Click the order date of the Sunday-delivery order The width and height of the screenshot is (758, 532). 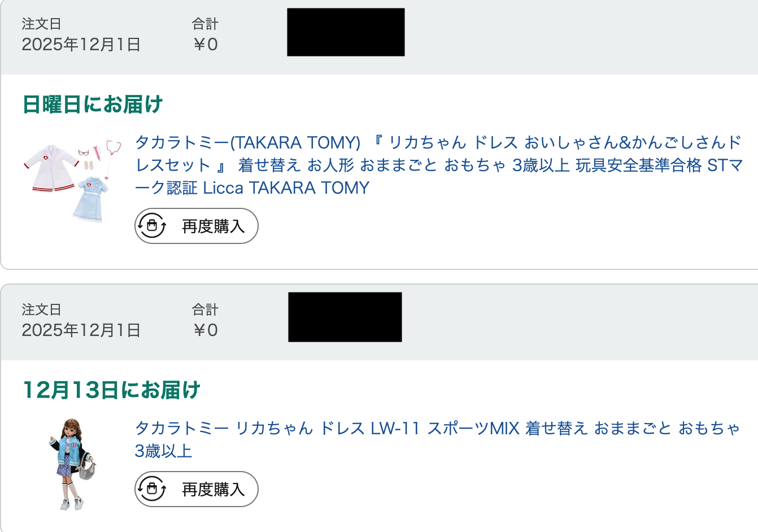click(x=81, y=45)
